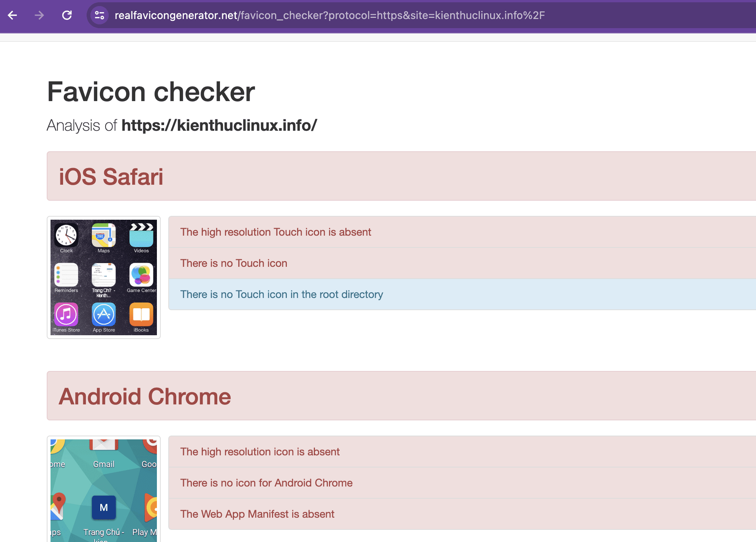Click the Game Center icon
Screen dimensions: 756x542
141,275
